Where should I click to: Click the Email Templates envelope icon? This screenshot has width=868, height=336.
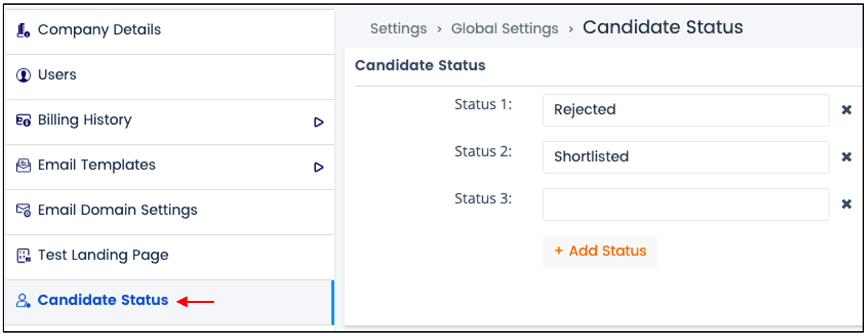pos(24,165)
